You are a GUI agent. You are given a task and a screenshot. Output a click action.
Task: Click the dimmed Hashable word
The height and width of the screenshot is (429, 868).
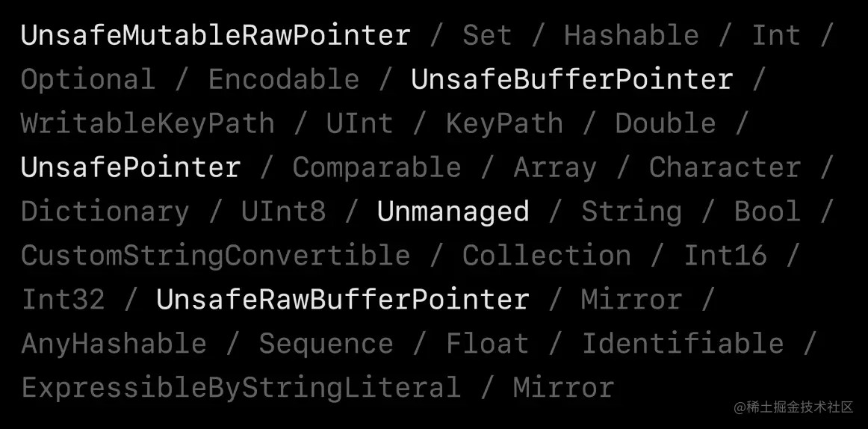(x=632, y=35)
